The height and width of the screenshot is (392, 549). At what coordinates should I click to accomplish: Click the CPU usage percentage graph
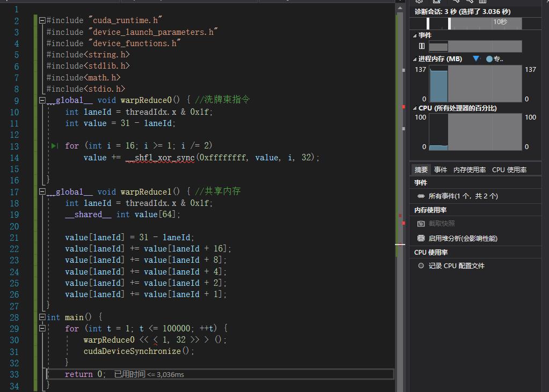[x=475, y=131]
